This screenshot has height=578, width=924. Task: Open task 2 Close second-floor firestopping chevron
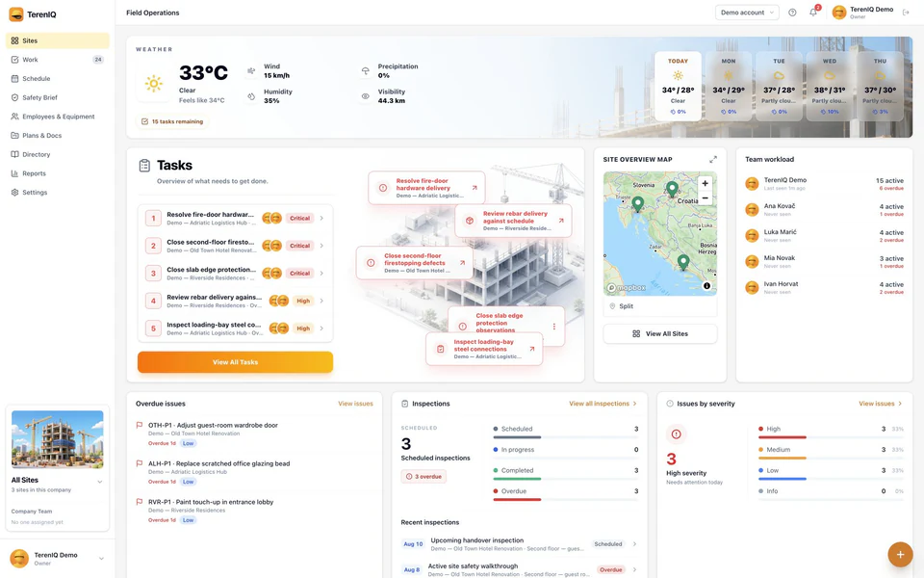click(321, 246)
